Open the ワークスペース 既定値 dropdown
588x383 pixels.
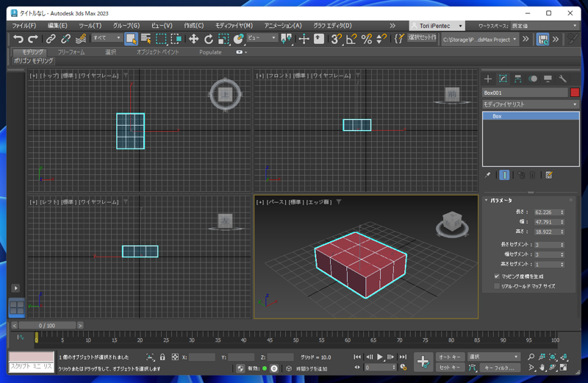point(544,26)
